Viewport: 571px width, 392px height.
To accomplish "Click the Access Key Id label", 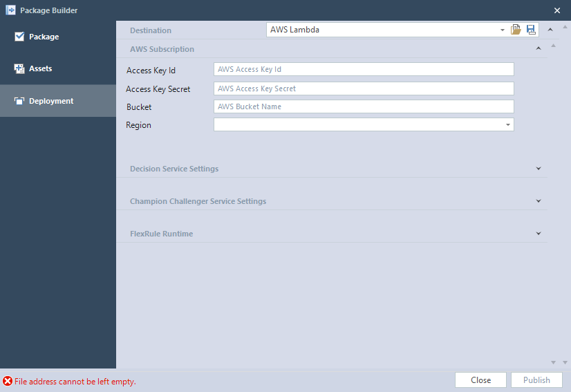I will pyautogui.click(x=151, y=71).
